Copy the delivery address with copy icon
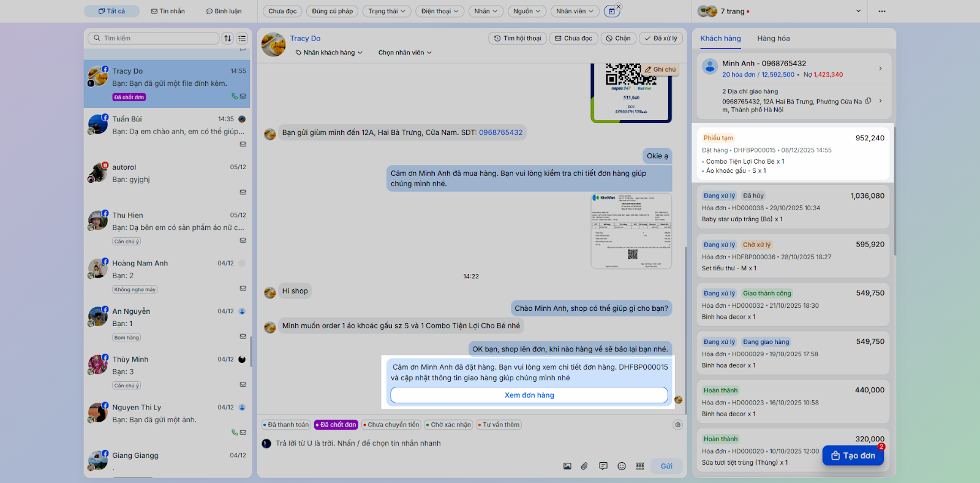Screen dimensions: 980x483 pos(868,101)
